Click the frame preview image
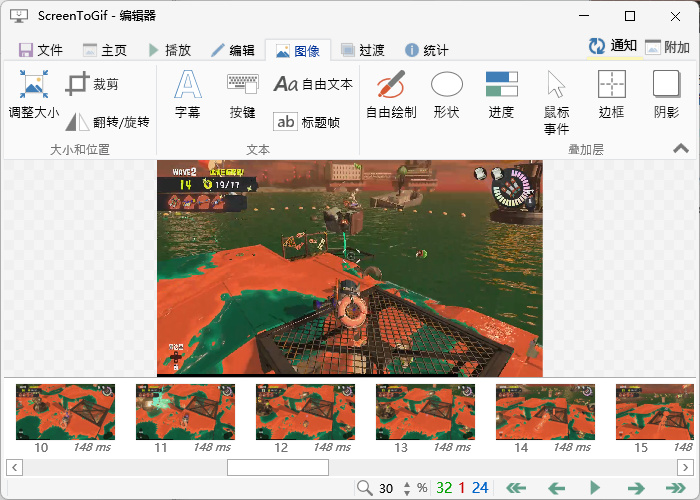Screen dimensions: 700x500 coord(350,268)
